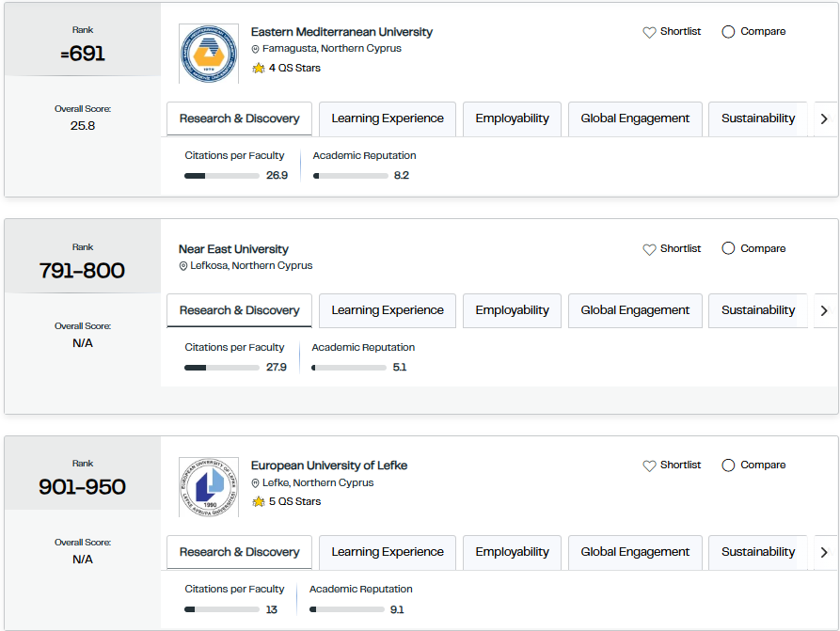Open Global Engagement tab for Near East University
840x631 pixels.
click(x=635, y=310)
